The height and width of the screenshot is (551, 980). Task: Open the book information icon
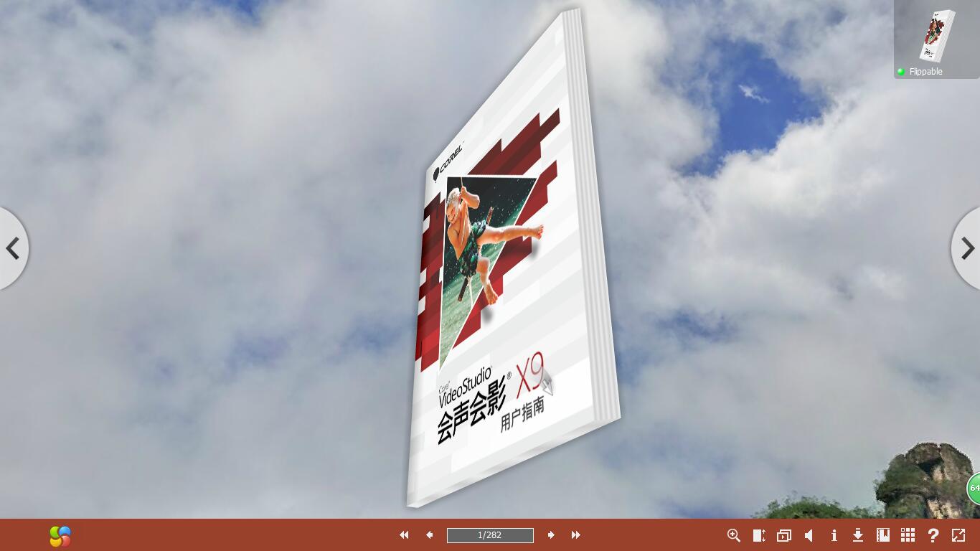click(x=834, y=535)
